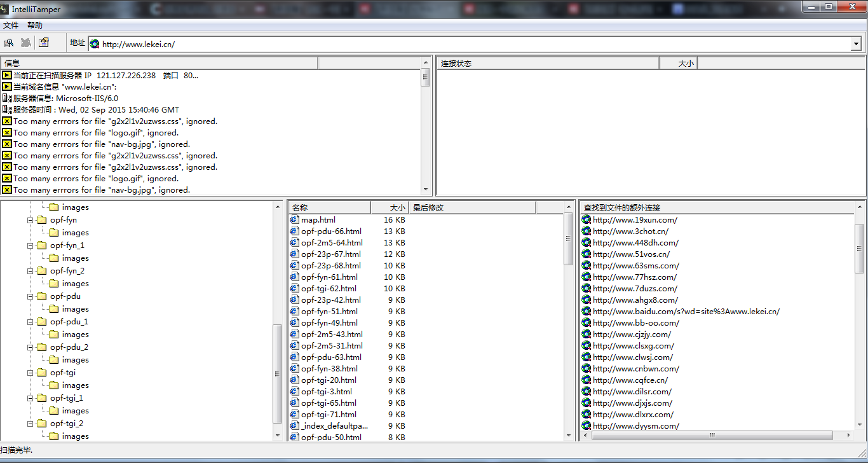The image size is (868, 463).
Task: Select the opf-tgi_1 tree folder
Action: pyautogui.click(x=67, y=398)
